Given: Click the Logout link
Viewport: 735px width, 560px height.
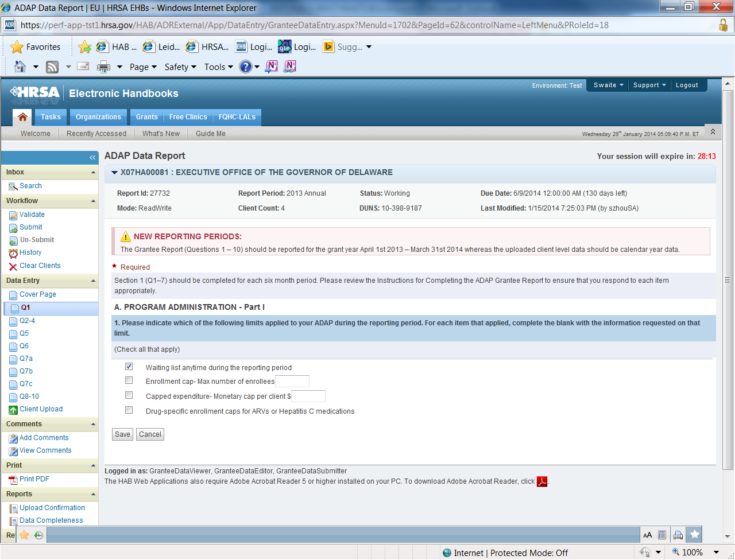Looking at the screenshot, I should click(687, 85).
